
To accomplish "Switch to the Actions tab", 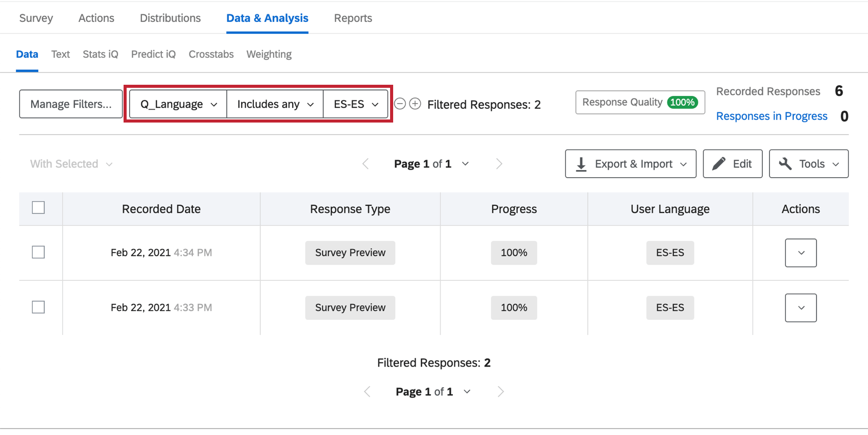I will tap(97, 18).
